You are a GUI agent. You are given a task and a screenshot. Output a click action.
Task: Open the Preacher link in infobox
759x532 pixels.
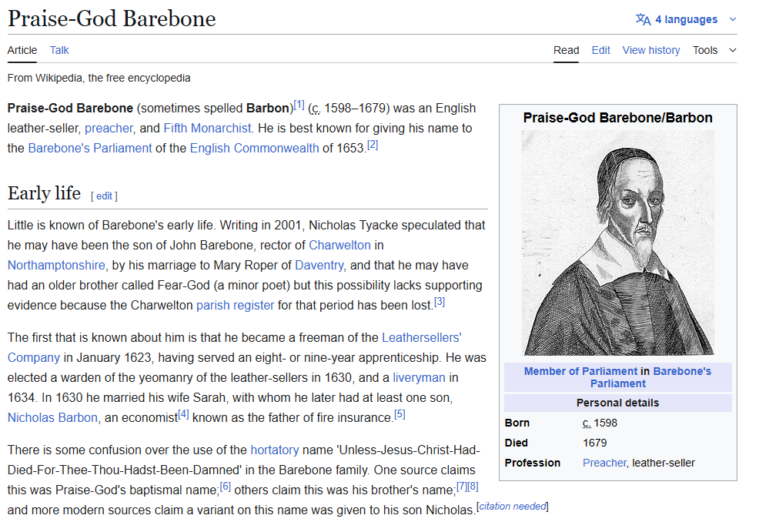click(x=604, y=463)
